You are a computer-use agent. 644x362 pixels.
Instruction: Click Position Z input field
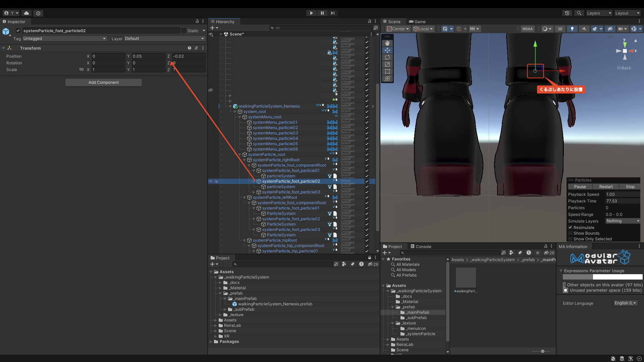coord(189,56)
